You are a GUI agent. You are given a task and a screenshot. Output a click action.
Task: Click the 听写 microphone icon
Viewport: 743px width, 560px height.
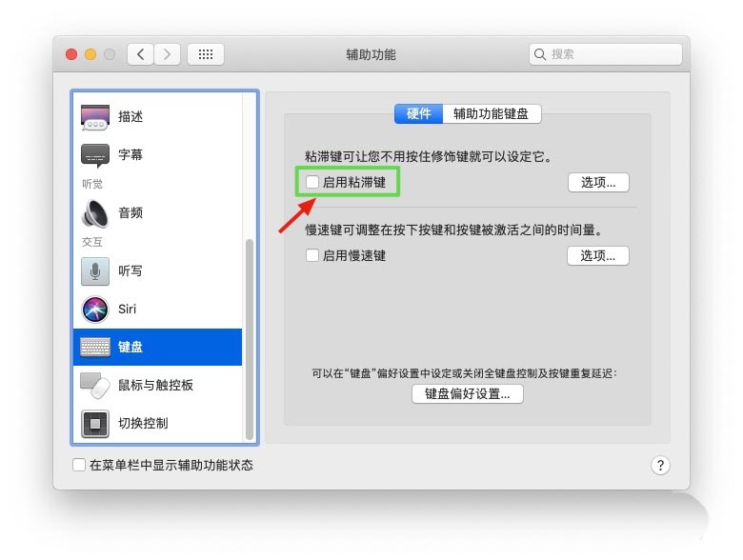point(95,271)
